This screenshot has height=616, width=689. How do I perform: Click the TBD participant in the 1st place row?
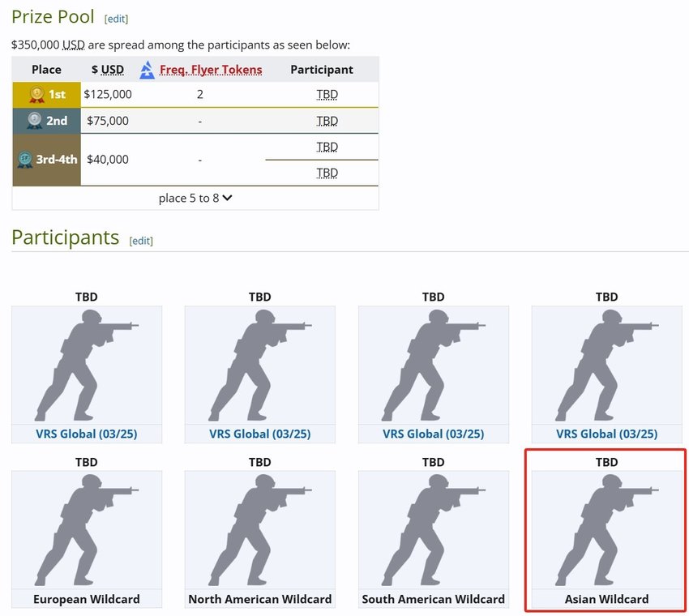tap(327, 95)
